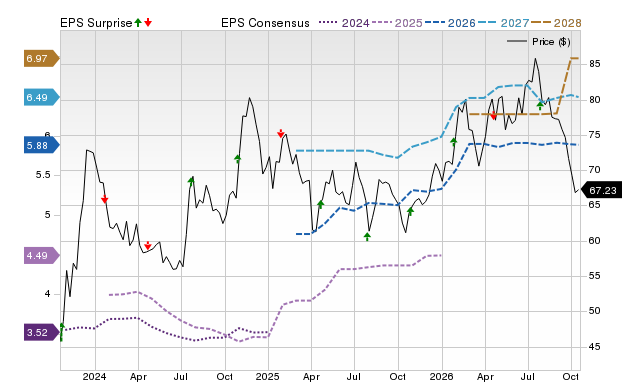Select the red miss arrow from early 2024
Image resolution: width=640 pixels, height=382 pixels.
click(x=104, y=199)
